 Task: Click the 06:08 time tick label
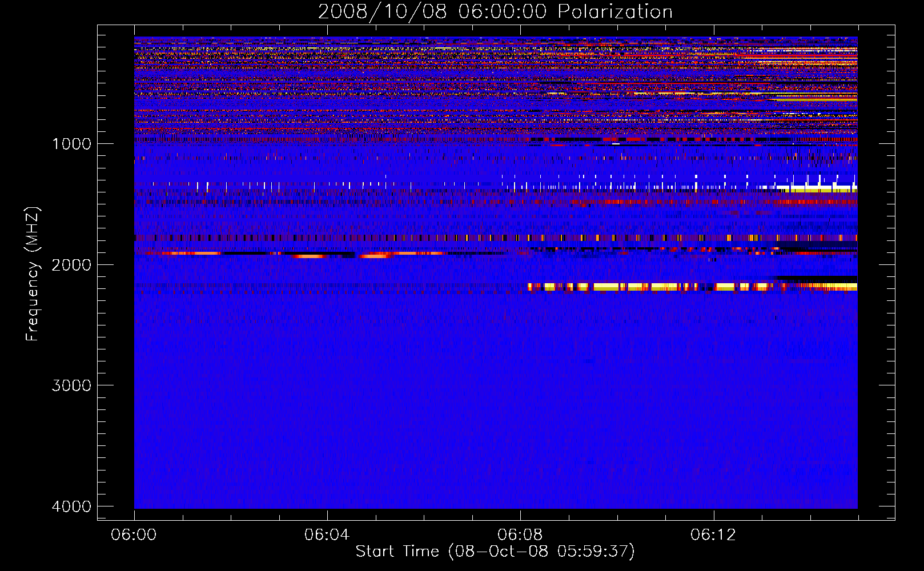click(x=520, y=535)
